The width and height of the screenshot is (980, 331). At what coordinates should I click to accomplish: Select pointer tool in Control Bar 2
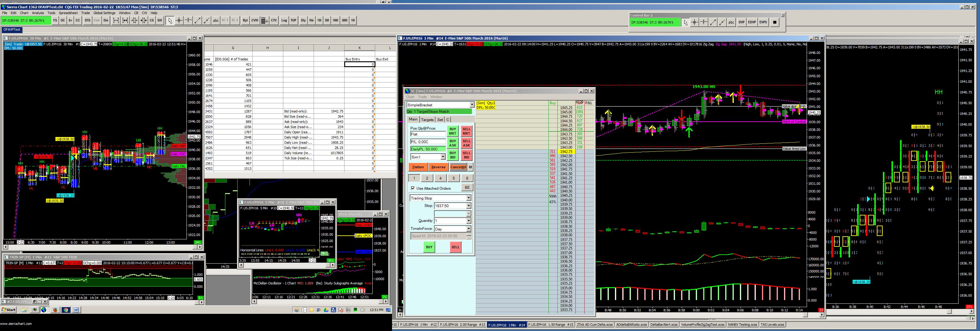(685, 22)
